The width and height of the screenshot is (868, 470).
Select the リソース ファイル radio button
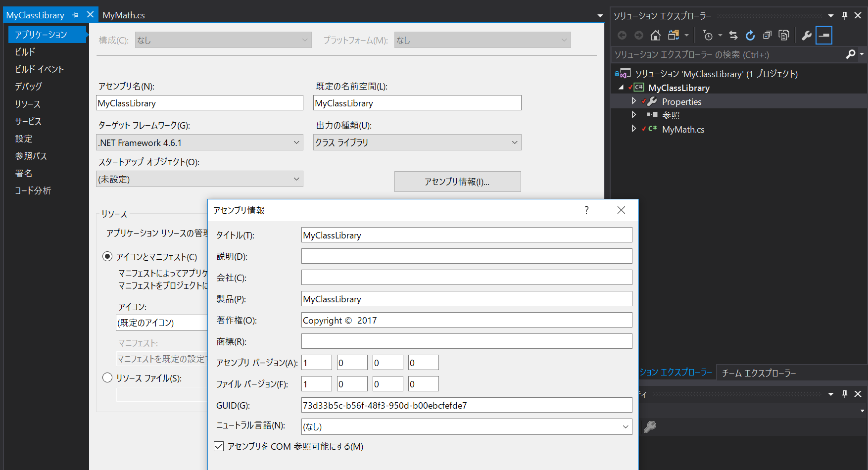click(107, 377)
